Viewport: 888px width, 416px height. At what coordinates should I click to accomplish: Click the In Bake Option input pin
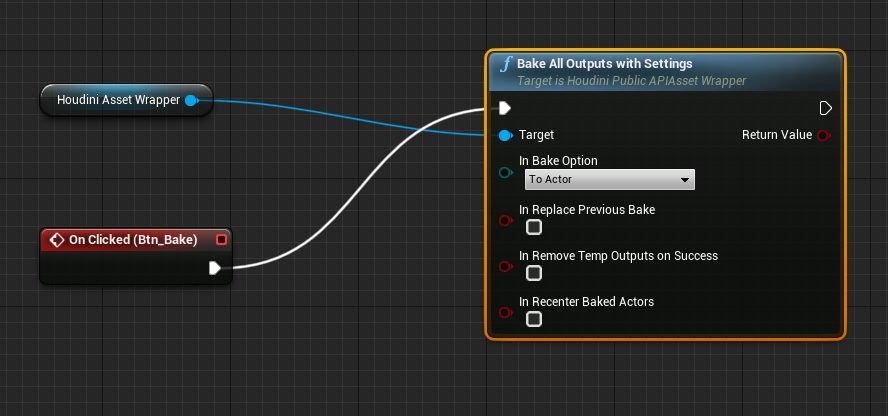click(x=506, y=173)
